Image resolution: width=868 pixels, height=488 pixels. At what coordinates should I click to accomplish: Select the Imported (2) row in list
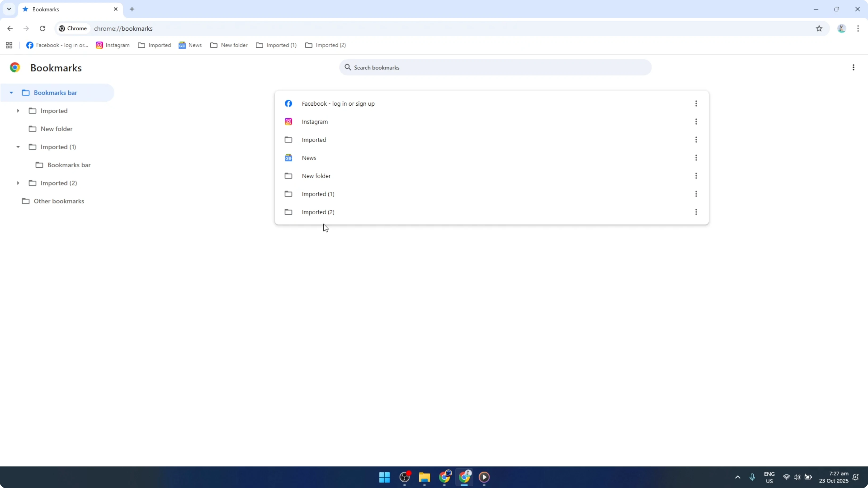click(492, 212)
